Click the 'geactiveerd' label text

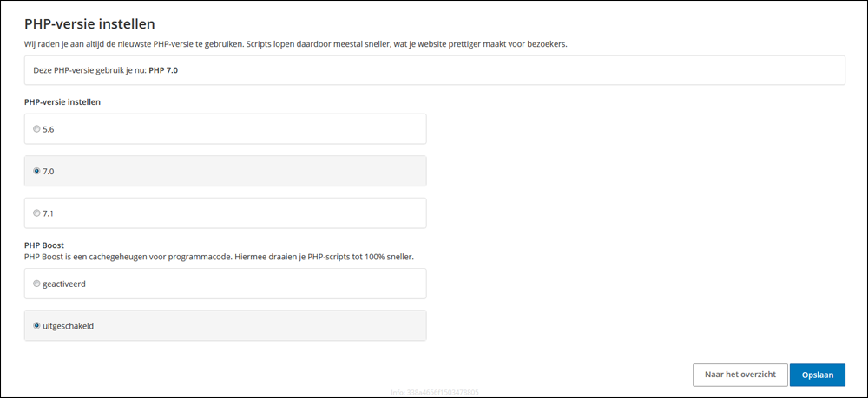pyautogui.click(x=65, y=284)
